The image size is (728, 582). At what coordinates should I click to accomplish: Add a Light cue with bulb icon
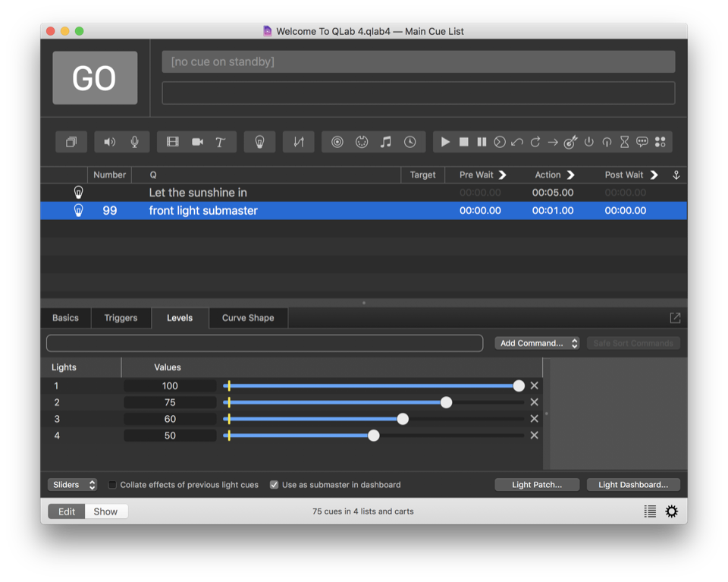259,142
